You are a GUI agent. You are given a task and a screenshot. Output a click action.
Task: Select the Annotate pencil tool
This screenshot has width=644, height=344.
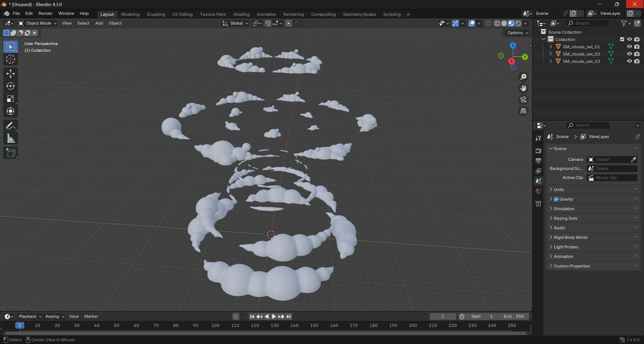tap(10, 126)
